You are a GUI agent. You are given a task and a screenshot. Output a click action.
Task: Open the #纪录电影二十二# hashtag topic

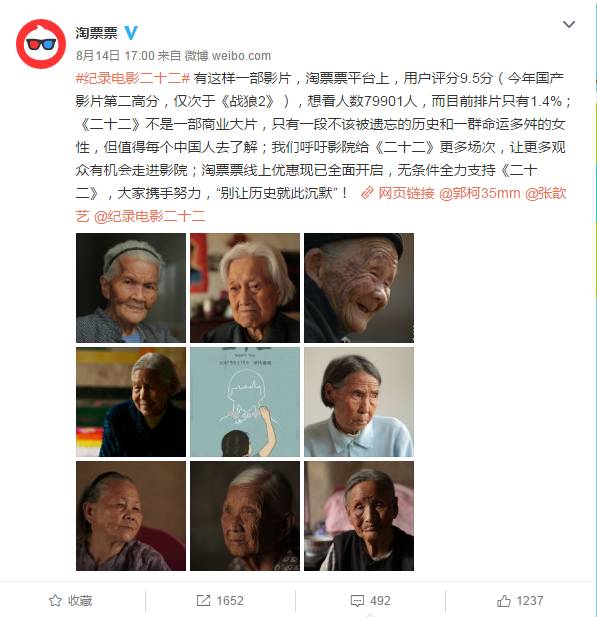click(133, 78)
